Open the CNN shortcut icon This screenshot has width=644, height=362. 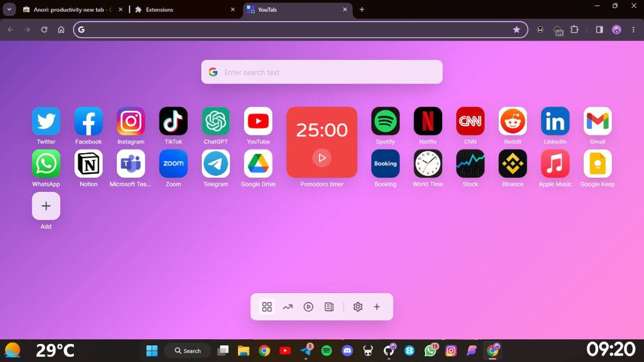(470, 121)
